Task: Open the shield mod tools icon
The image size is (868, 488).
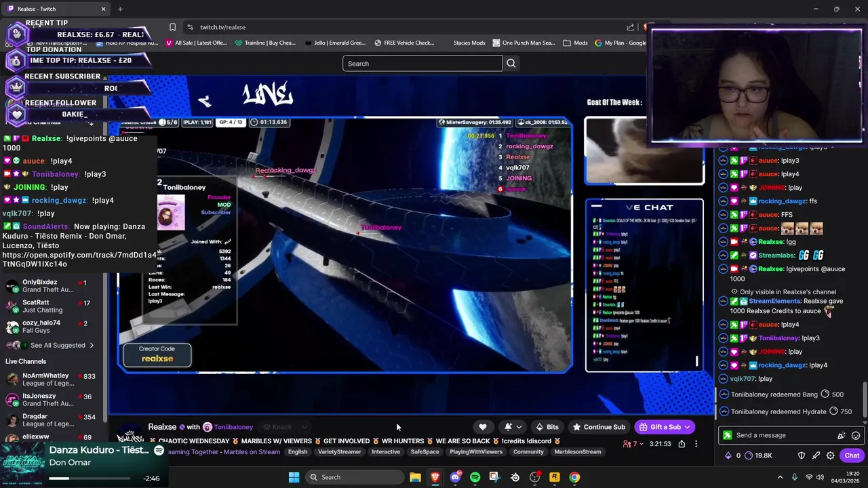Action: point(802,455)
